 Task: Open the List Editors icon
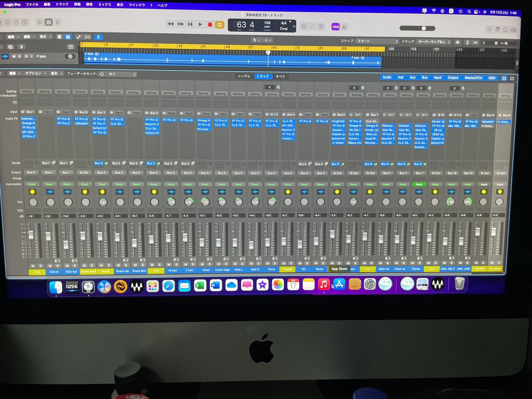tap(489, 29)
